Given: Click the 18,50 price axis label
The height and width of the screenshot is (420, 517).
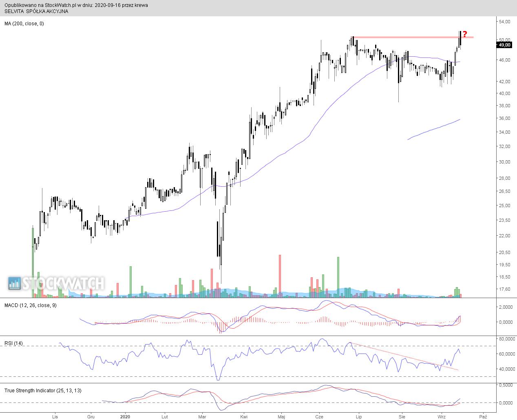Looking at the screenshot, I should (505, 277).
